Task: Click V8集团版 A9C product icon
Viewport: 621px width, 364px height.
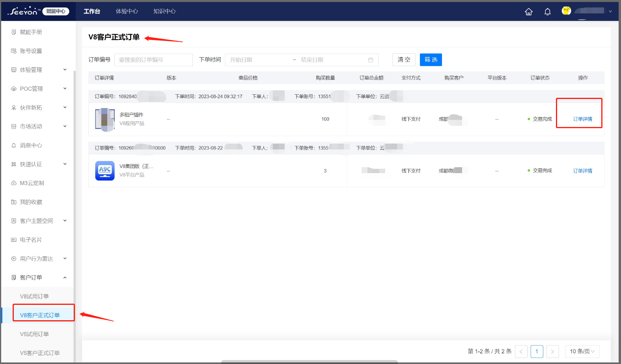Action: (x=105, y=171)
